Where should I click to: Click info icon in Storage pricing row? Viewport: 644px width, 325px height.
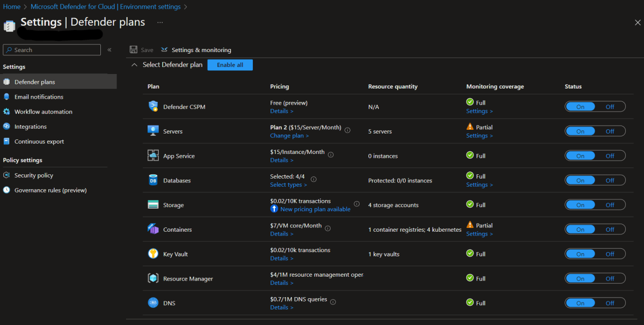click(356, 204)
